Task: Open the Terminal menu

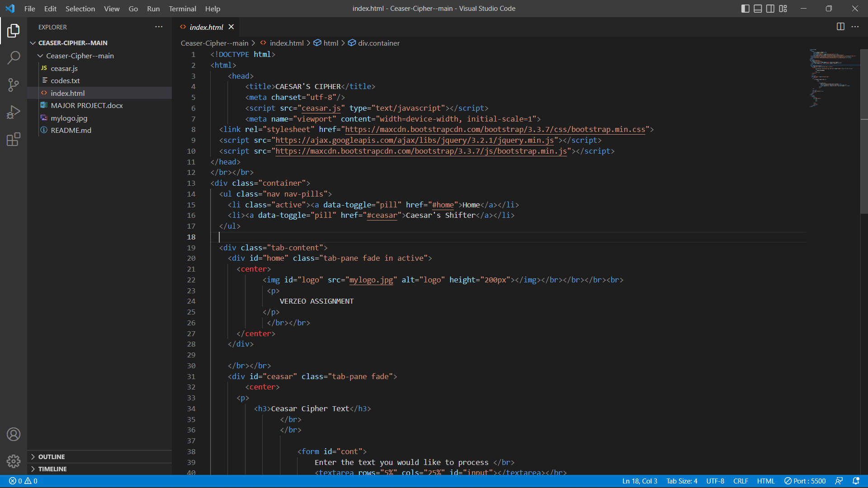Action: 182,9
